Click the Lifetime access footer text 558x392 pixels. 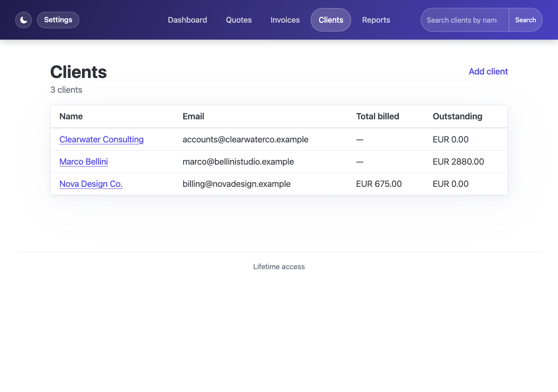[279, 267]
